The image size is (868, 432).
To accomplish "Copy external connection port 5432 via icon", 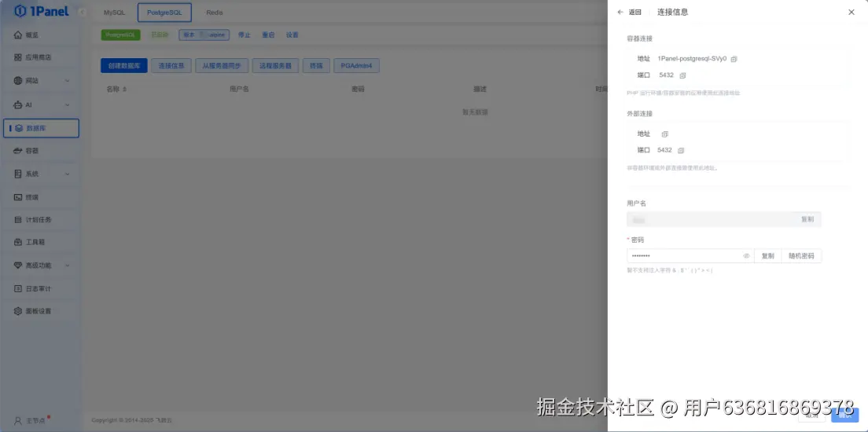I will click(681, 151).
